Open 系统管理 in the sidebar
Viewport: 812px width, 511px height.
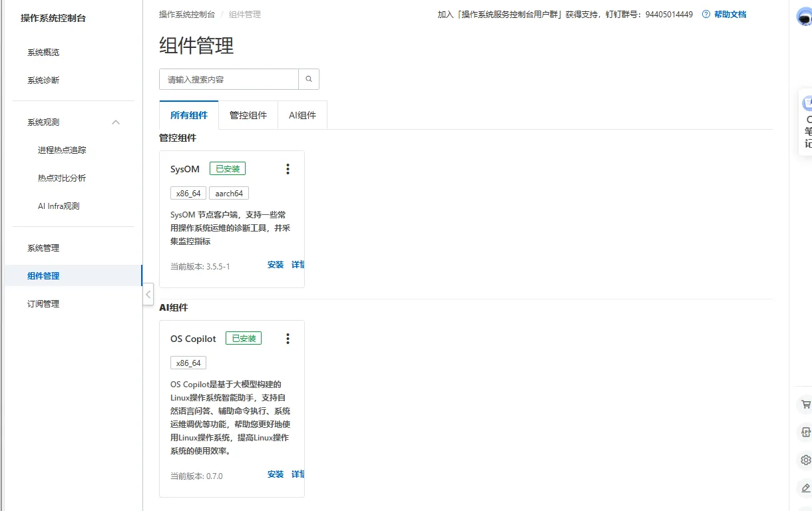coord(43,248)
